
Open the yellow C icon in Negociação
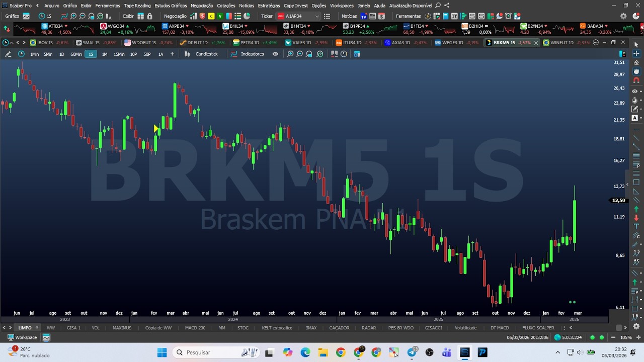coord(211,16)
